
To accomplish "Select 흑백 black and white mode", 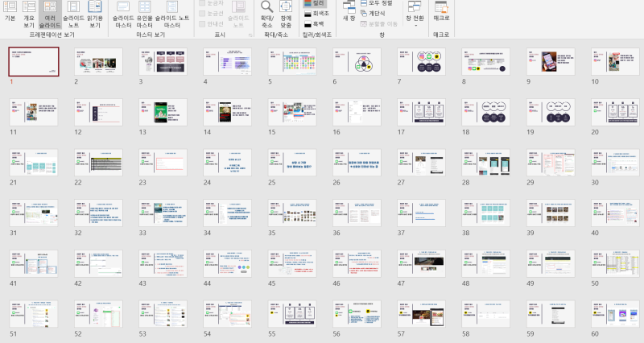I will coord(314,24).
